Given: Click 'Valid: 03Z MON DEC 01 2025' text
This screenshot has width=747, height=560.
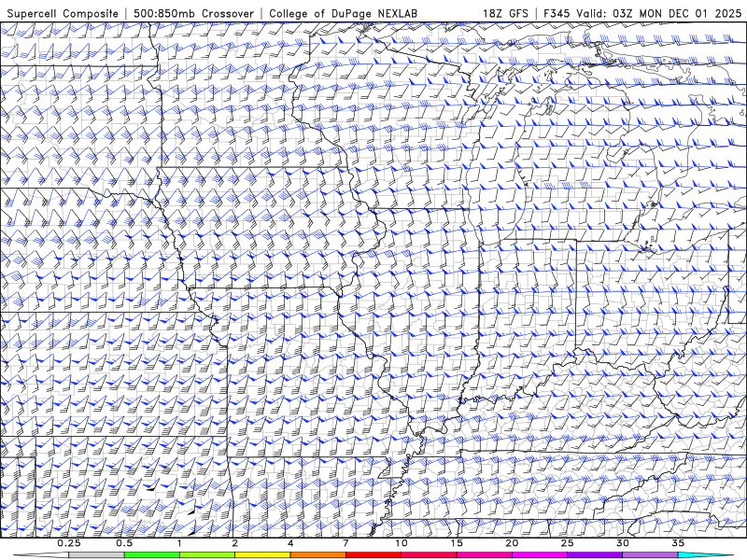Looking at the screenshot, I should (659, 14).
